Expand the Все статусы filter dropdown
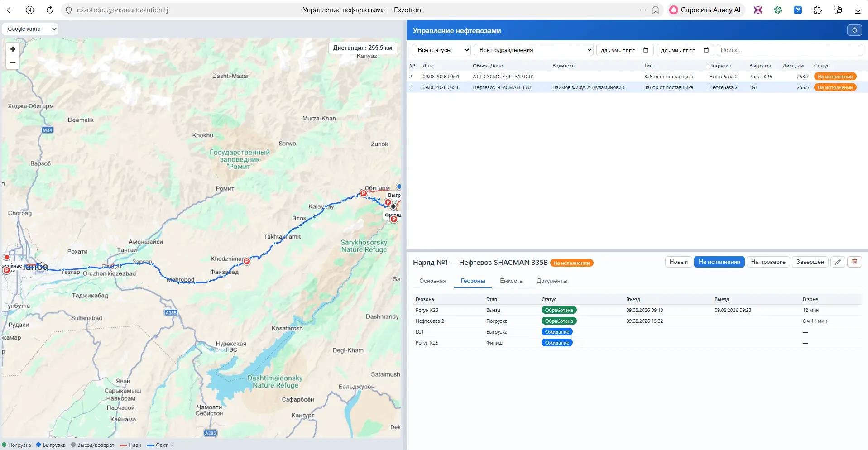 441,50
